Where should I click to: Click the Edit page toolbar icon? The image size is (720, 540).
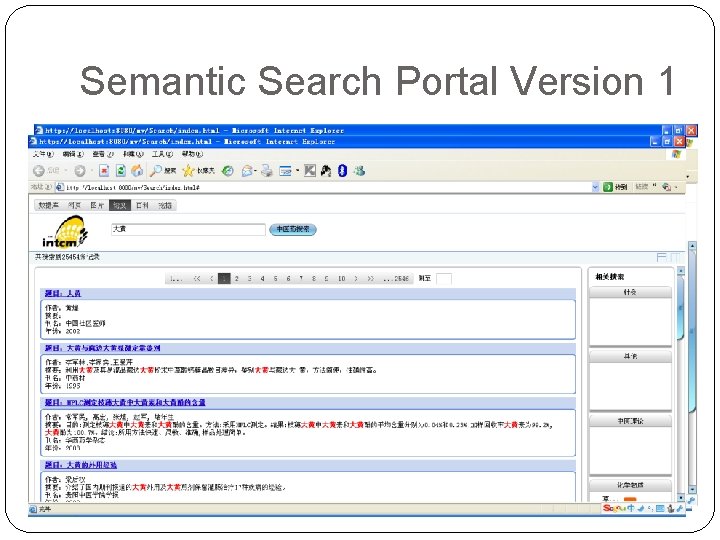[286, 171]
